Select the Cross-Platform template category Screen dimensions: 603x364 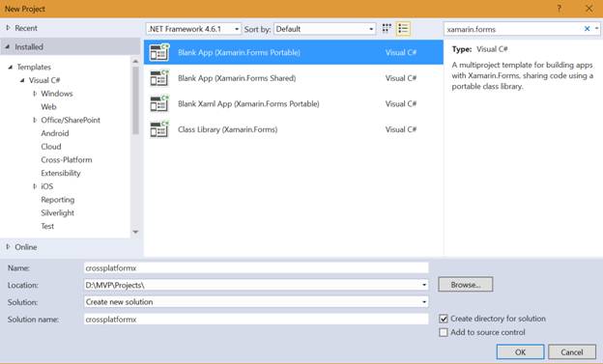[x=67, y=160]
